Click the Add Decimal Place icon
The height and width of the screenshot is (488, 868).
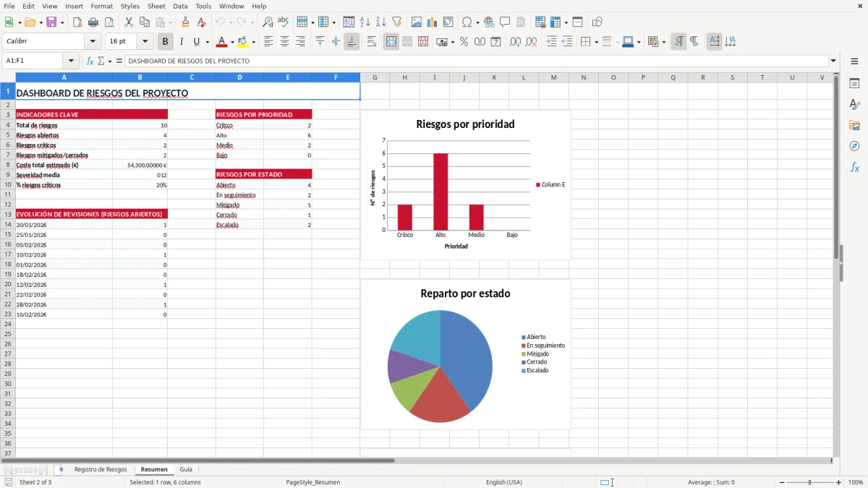tap(515, 42)
